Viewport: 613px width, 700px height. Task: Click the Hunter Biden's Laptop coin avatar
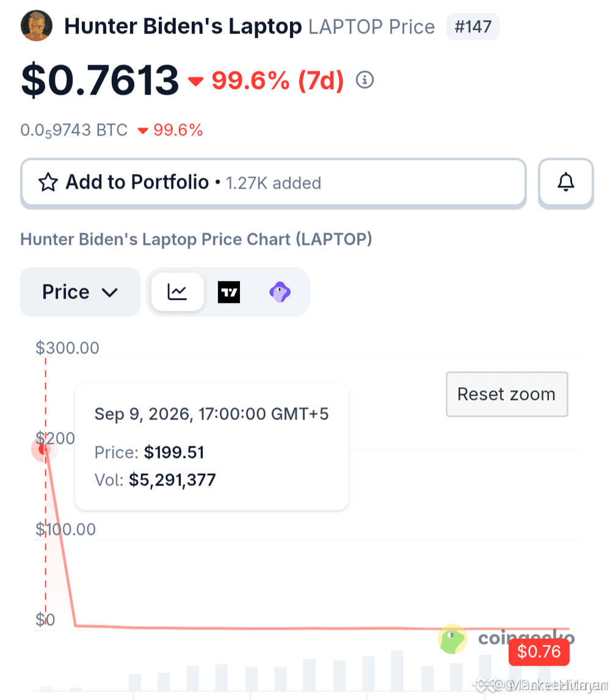[37, 26]
